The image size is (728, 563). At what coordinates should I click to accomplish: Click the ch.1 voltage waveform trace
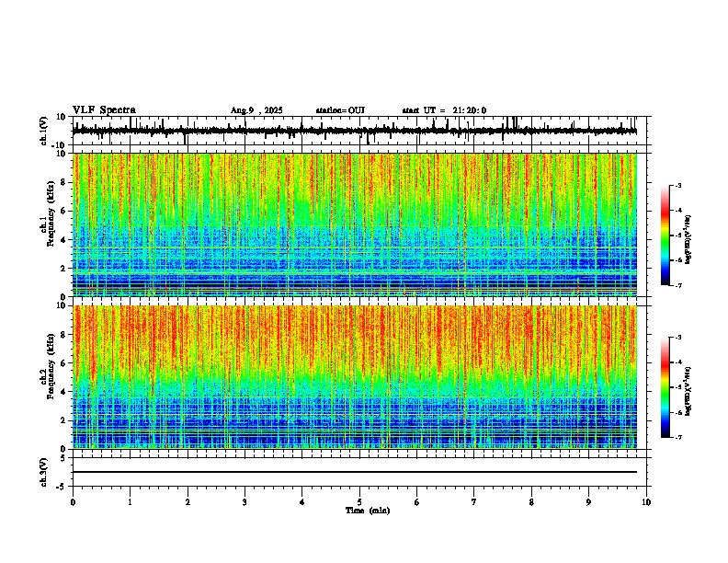click(354, 131)
